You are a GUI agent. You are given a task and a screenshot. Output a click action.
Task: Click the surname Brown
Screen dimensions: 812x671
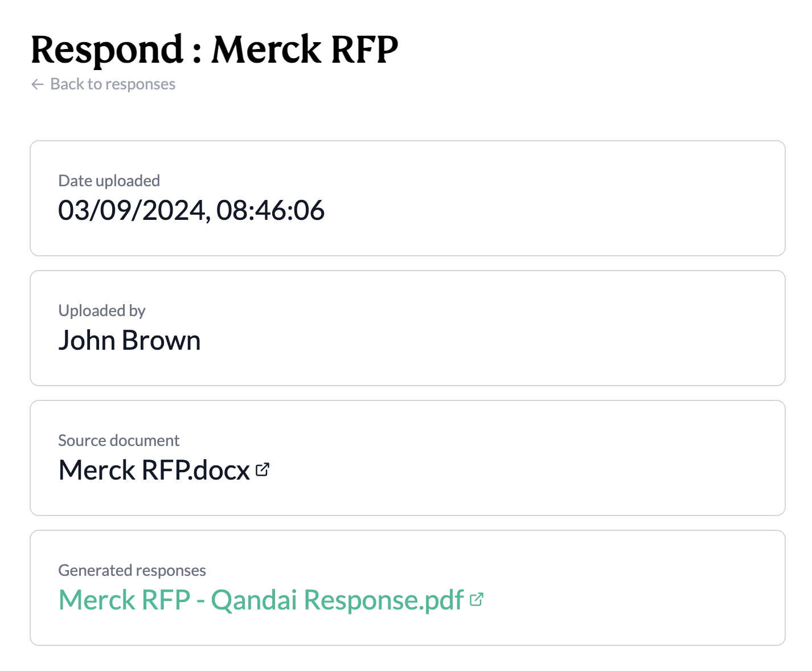click(161, 341)
